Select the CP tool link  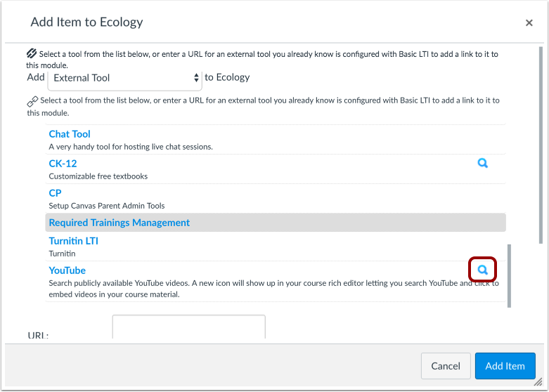[55, 193]
